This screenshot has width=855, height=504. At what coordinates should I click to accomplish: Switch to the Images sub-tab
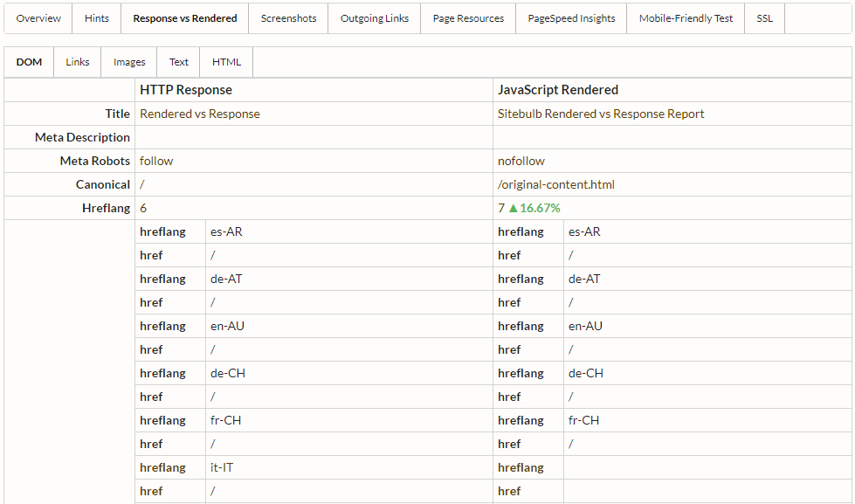pyautogui.click(x=129, y=62)
